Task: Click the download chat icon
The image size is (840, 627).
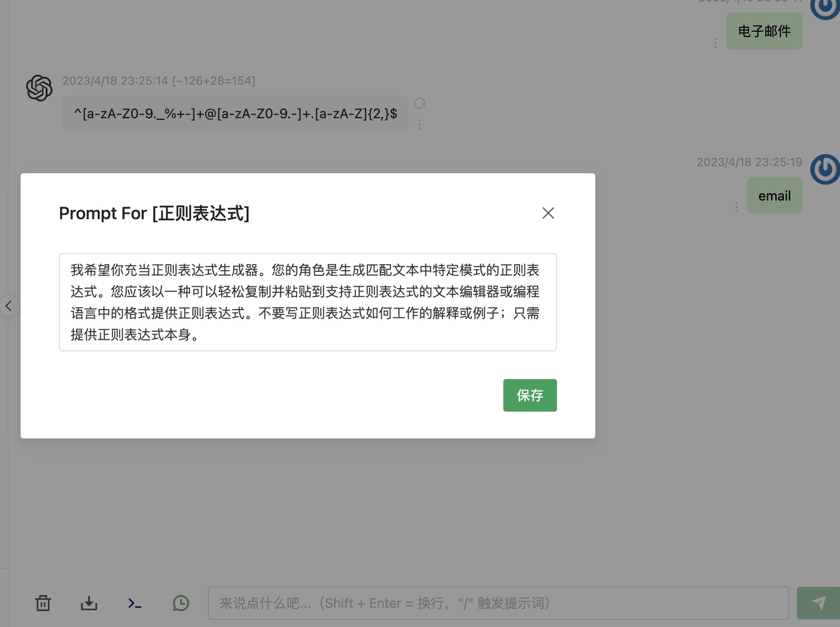Action: (89, 603)
